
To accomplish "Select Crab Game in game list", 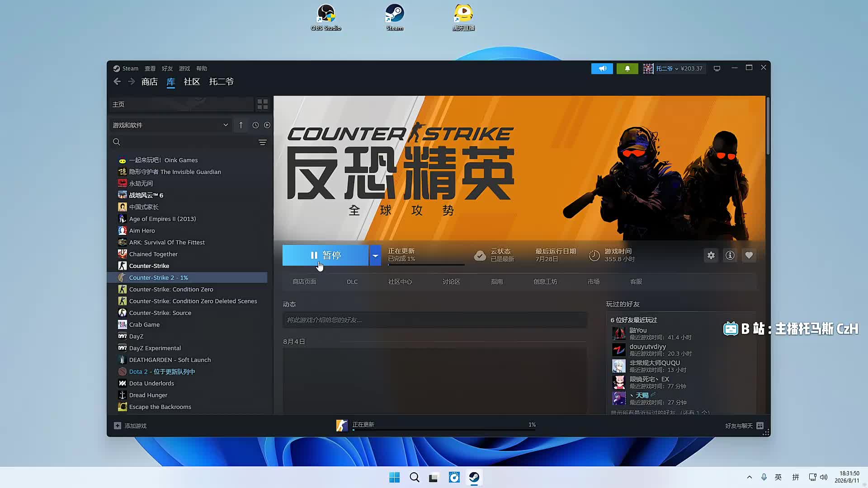I will pyautogui.click(x=188, y=324).
